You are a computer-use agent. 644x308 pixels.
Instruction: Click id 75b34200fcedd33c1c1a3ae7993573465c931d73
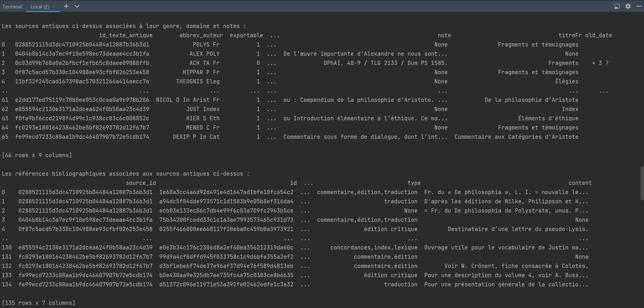226,220
